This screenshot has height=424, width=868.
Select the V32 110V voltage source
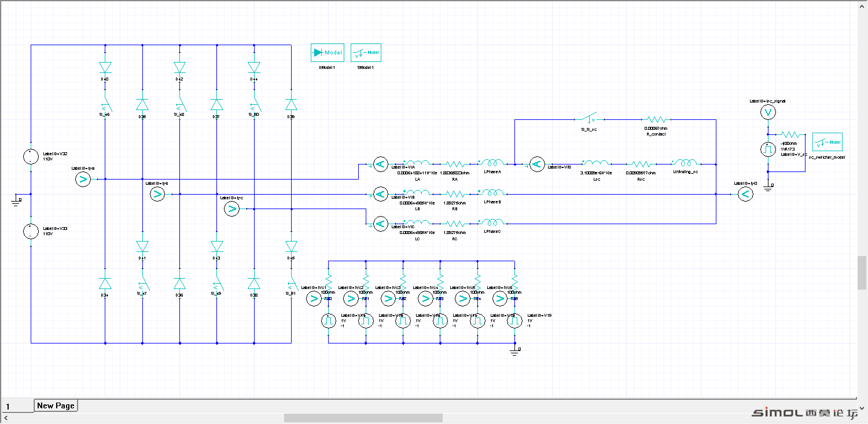tap(30, 156)
